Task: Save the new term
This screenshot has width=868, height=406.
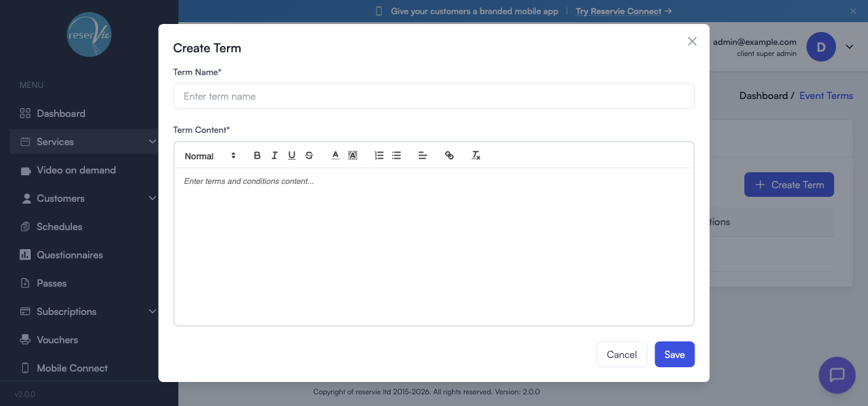Action: (x=674, y=354)
